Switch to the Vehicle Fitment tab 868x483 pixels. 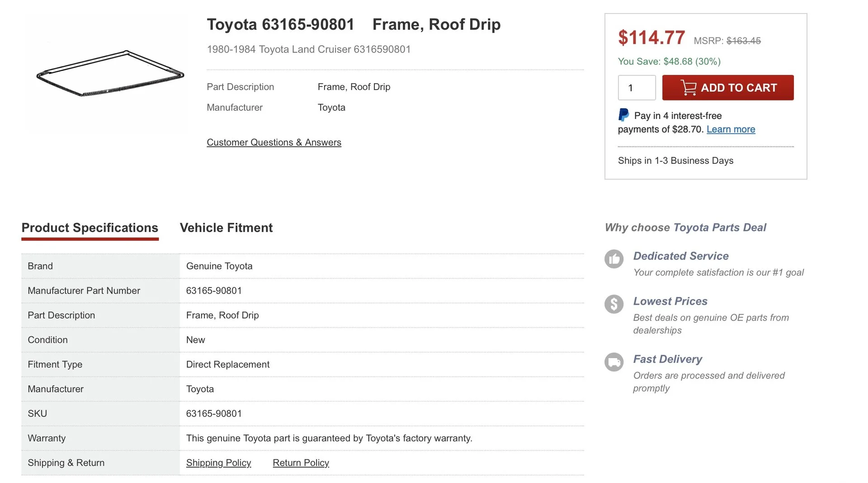(226, 228)
